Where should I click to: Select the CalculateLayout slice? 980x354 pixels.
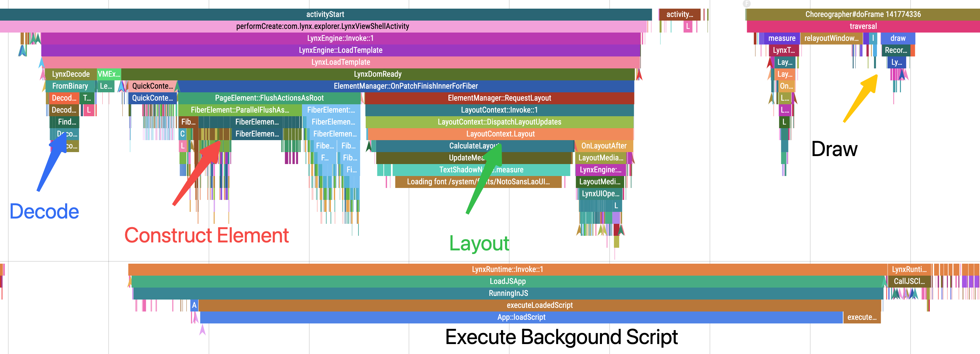click(475, 146)
